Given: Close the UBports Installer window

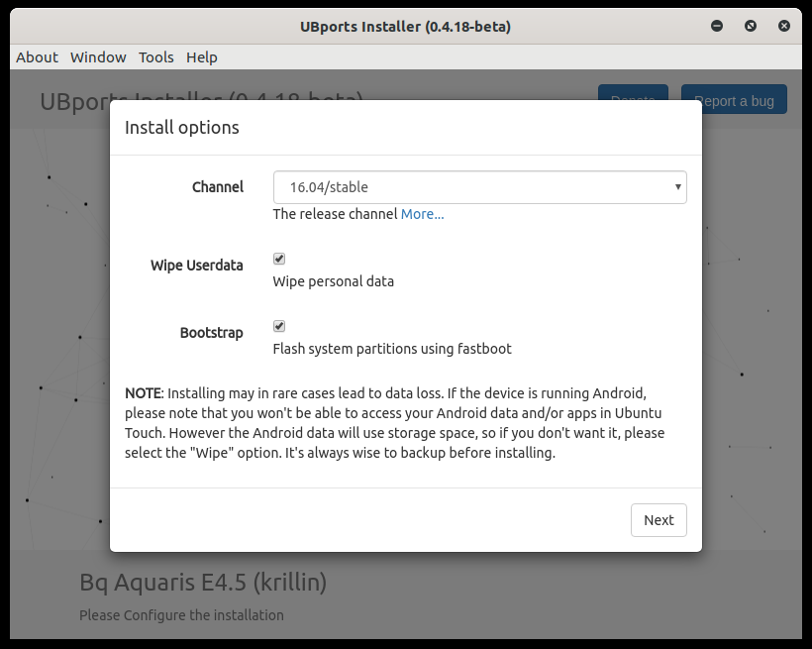Looking at the screenshot, I should point(784,26).
